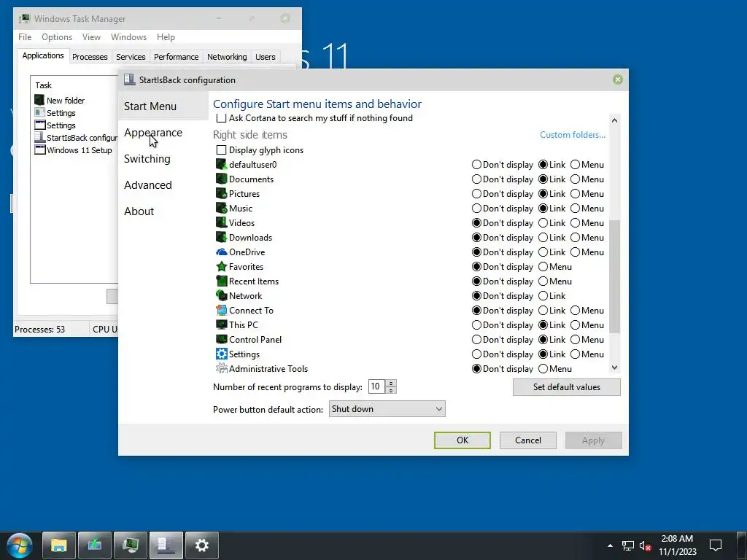The width and height of the screenshot is (747, 560).
Task: Open the Task Manager taskbar icon
Action: (x=130, y=545)
